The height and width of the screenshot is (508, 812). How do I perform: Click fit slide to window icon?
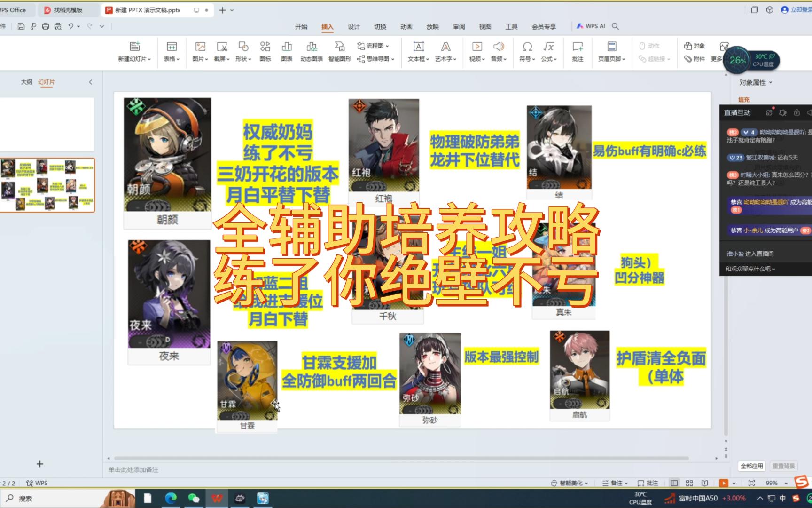[751, 483]
